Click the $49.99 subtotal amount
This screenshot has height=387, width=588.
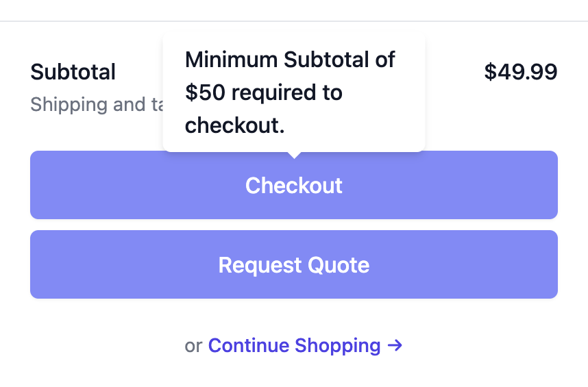point(520,72)
